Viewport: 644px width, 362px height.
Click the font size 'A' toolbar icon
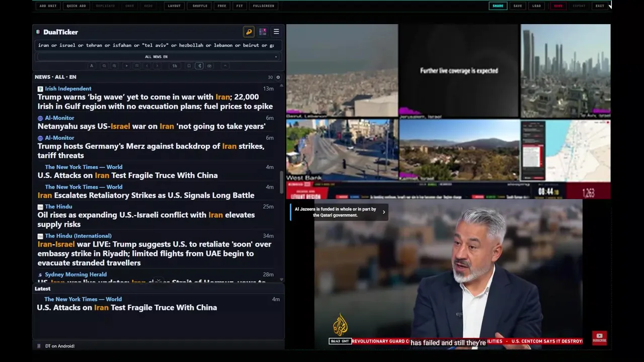[x=92, y=66]
